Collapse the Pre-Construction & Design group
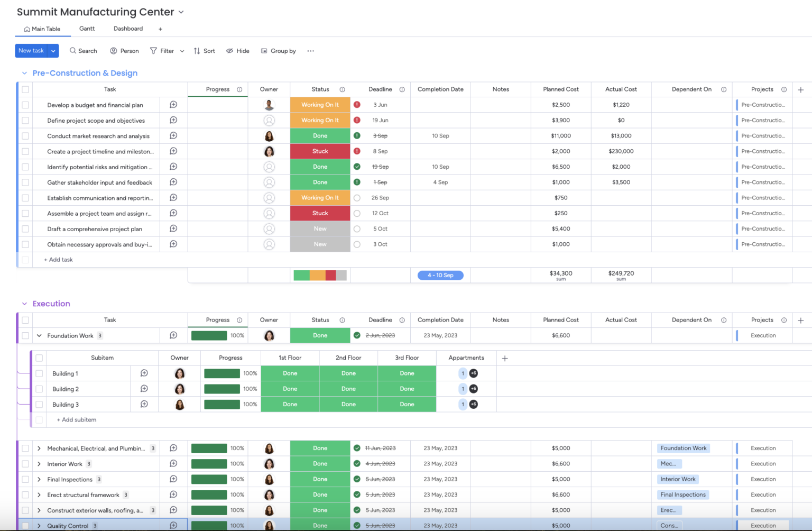The width and height of the screenshot is (812, 531). point(24,73)
